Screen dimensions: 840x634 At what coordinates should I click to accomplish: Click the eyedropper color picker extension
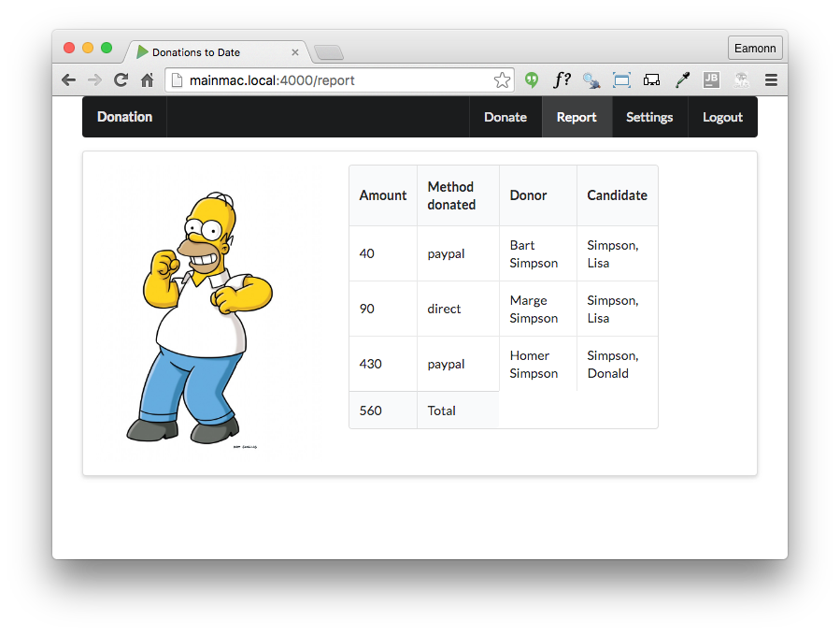pos(682,80)
